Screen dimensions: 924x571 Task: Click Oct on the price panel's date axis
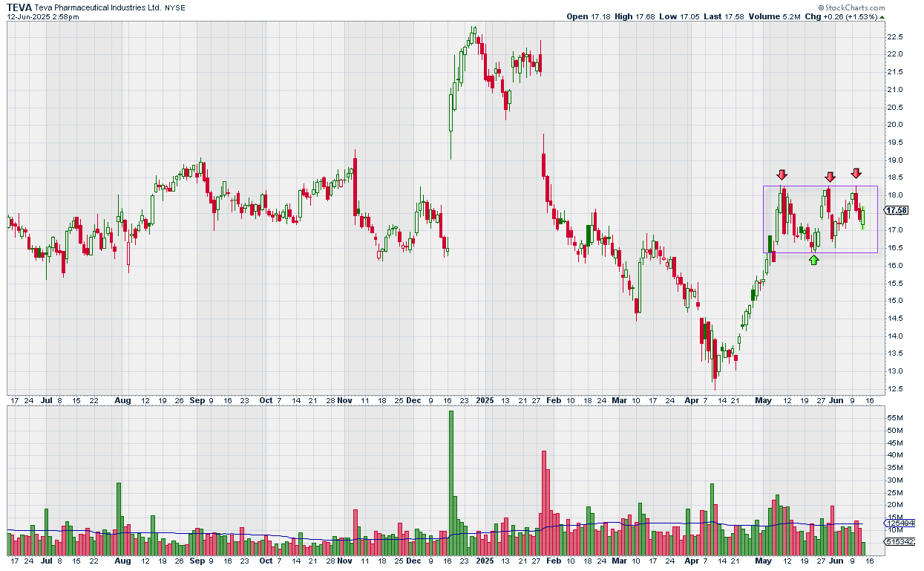coord(266,401)
